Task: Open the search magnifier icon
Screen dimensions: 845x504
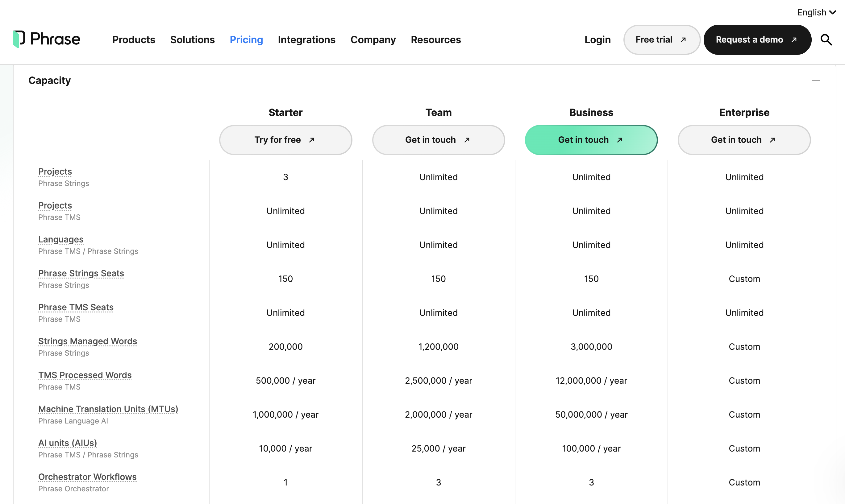Action: click(x=826, y=40)
